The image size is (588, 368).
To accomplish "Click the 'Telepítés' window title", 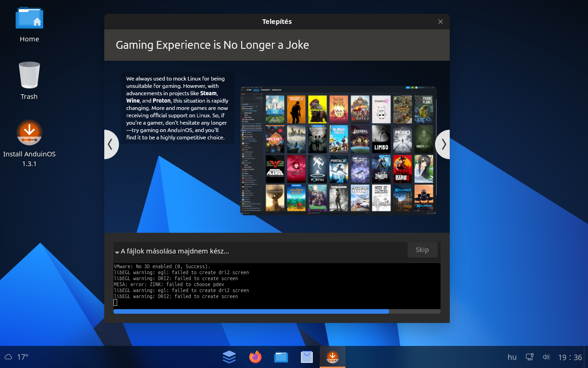I will tap(277, 22).
